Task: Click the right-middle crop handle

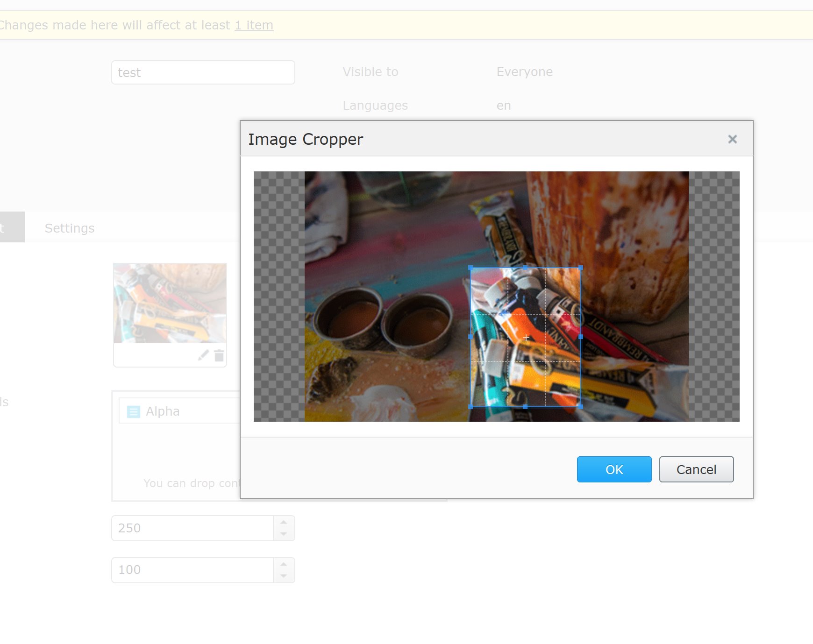Action: [x=581, y=337]
